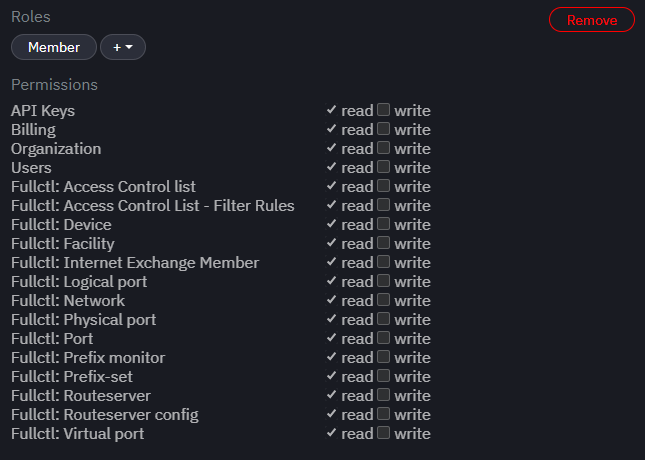Image resolution: width=645 pixels, height=460 pixels.
Task: Click the read checkmark for Users
Action: (x=331, y=167)
